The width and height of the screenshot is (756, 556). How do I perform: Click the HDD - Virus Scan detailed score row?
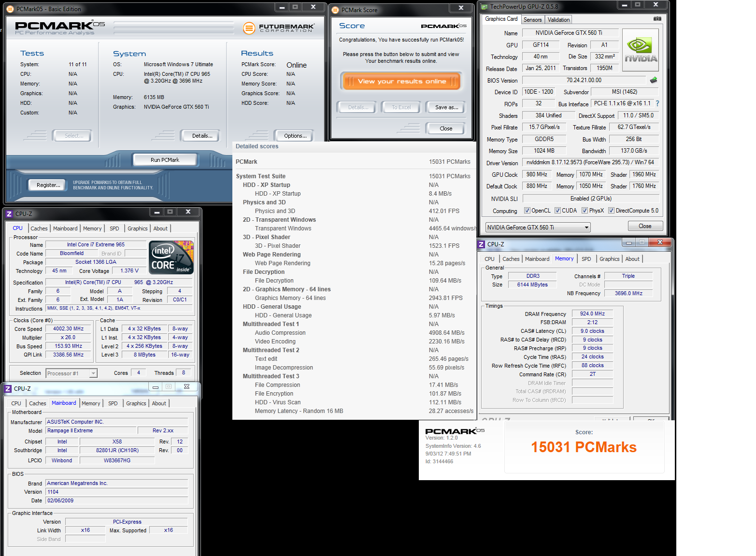pos(355,402)
